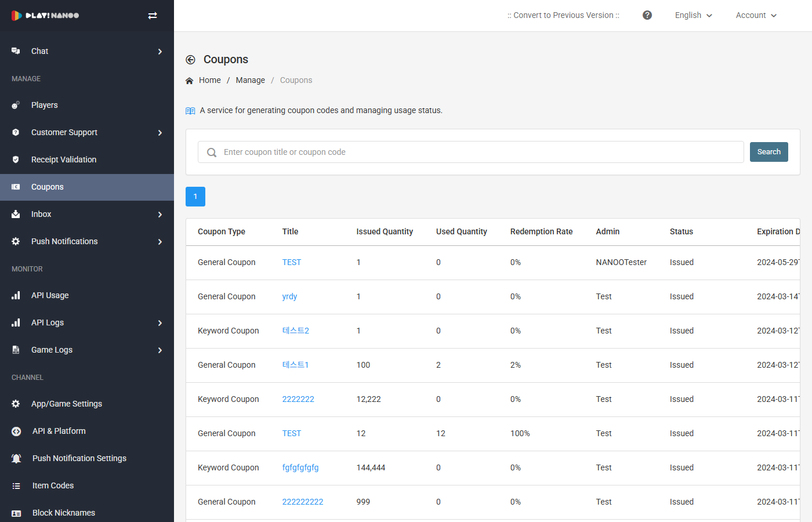Click the Search button

tap(769, 152)
